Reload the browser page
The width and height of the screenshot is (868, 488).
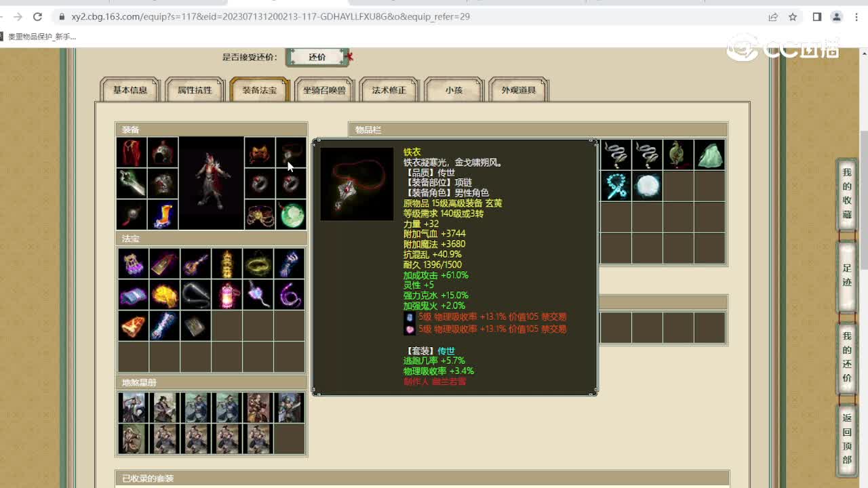coord(37,16)
